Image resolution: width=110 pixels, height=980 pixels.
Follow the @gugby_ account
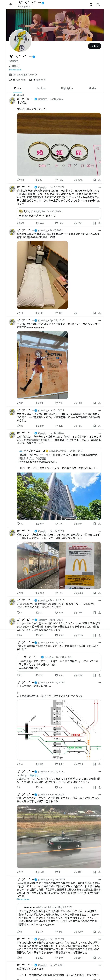click(95, 46)
